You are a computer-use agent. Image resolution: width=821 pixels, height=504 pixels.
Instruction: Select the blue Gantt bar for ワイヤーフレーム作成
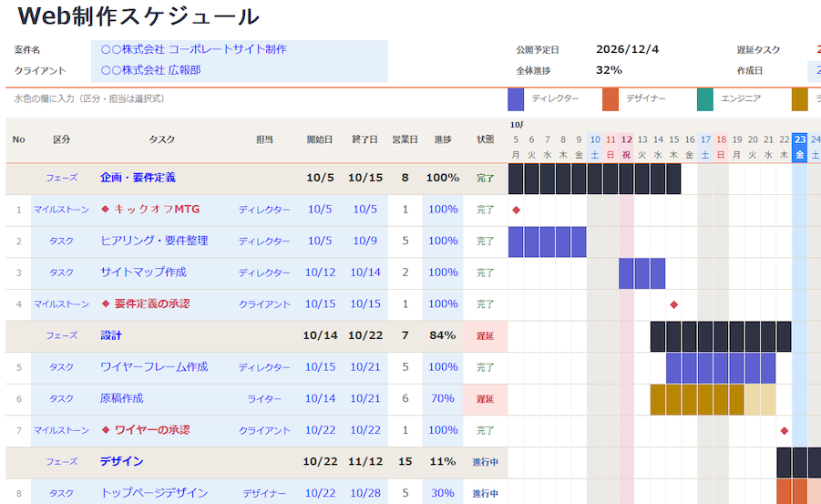[x=721, y=368]
